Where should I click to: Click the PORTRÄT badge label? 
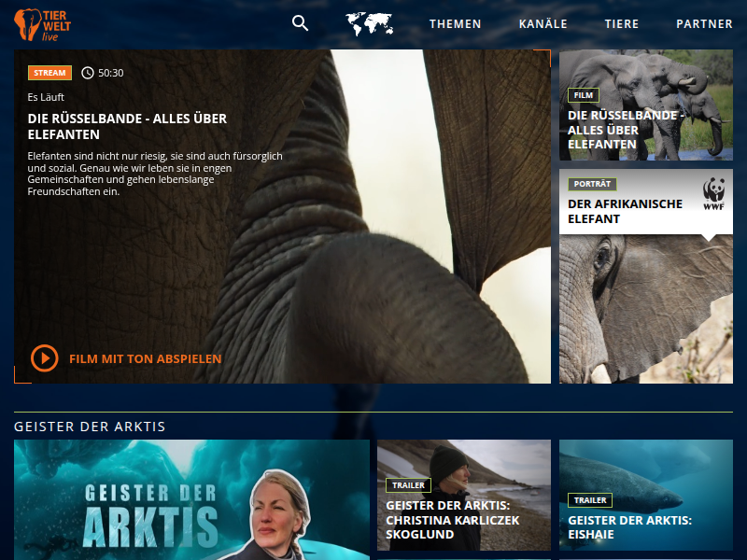(592, 184)
